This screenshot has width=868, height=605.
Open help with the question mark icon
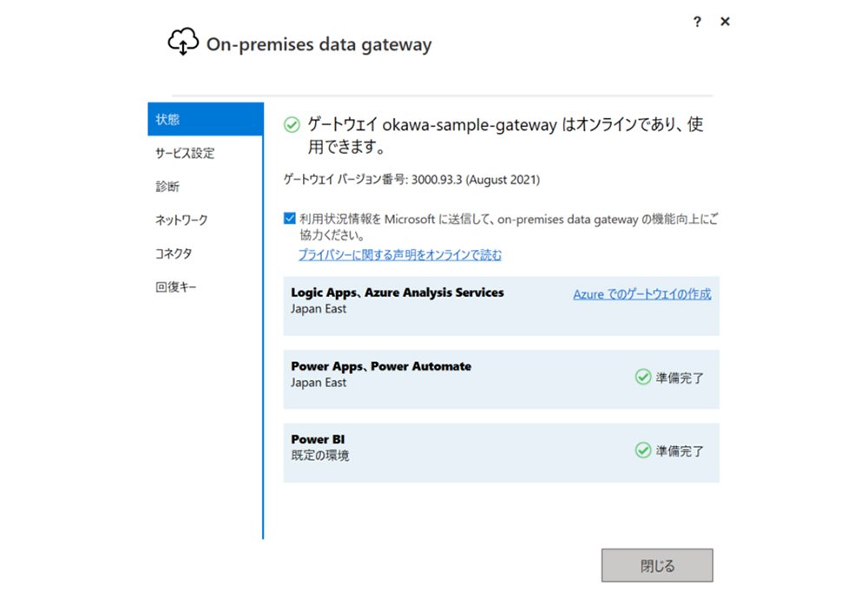click(x=697, y=22)
